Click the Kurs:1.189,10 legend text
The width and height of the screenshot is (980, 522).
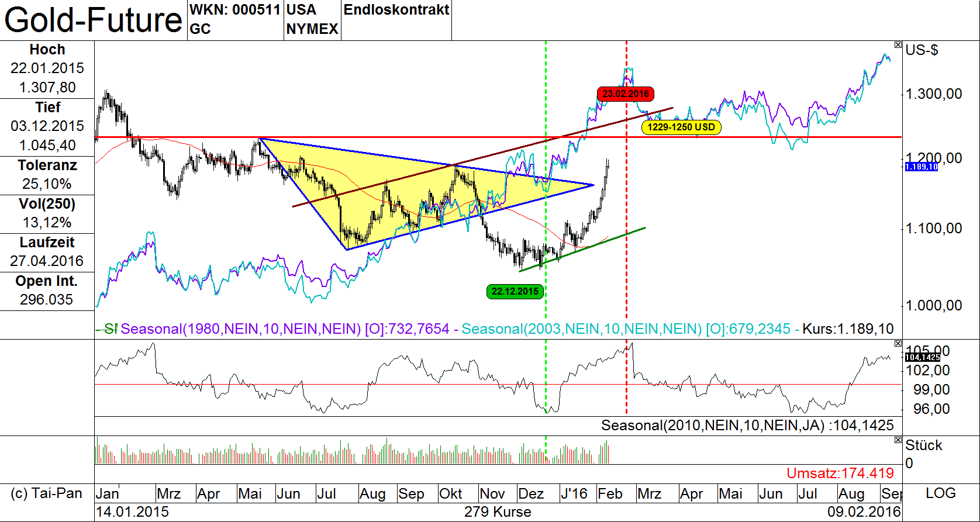coord(848,329)
